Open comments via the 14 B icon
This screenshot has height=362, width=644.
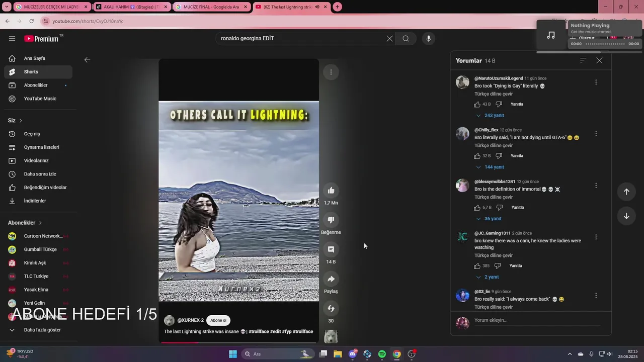[331, 249]
